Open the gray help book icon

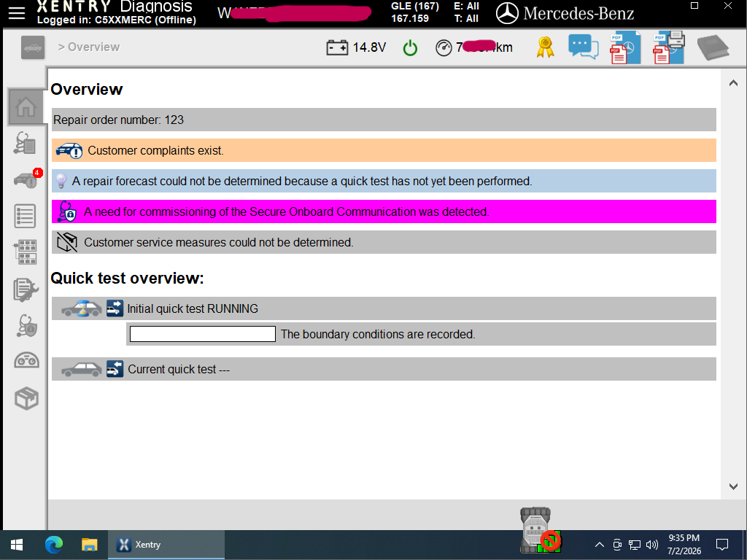(713, 47)
